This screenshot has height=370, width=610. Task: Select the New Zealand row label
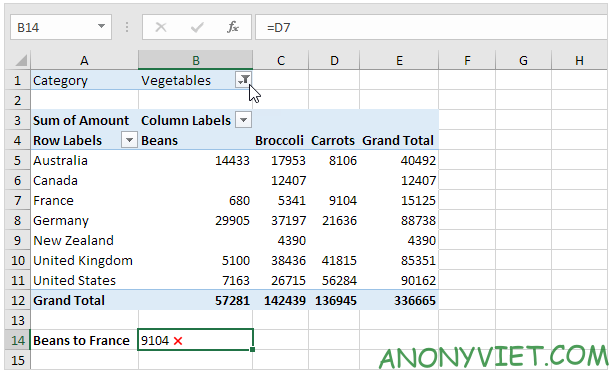84,240
